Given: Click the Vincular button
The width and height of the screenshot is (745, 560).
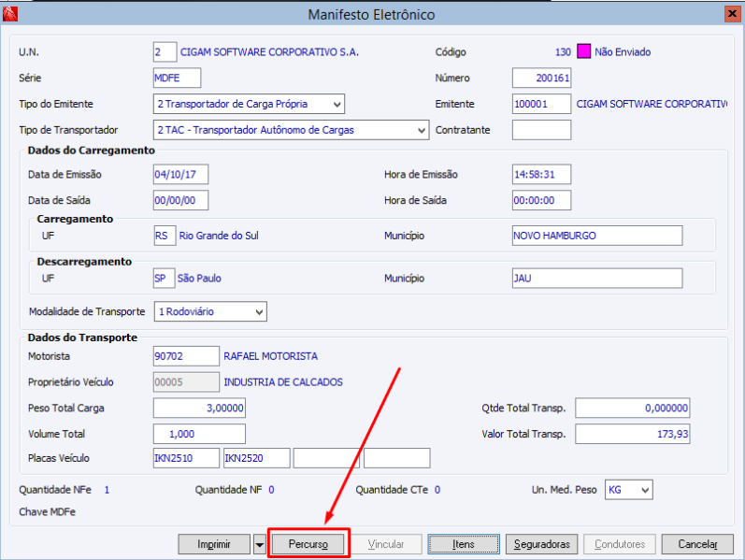Looking at the screenshot, I should pyautogui.click(x=386, y=544).
